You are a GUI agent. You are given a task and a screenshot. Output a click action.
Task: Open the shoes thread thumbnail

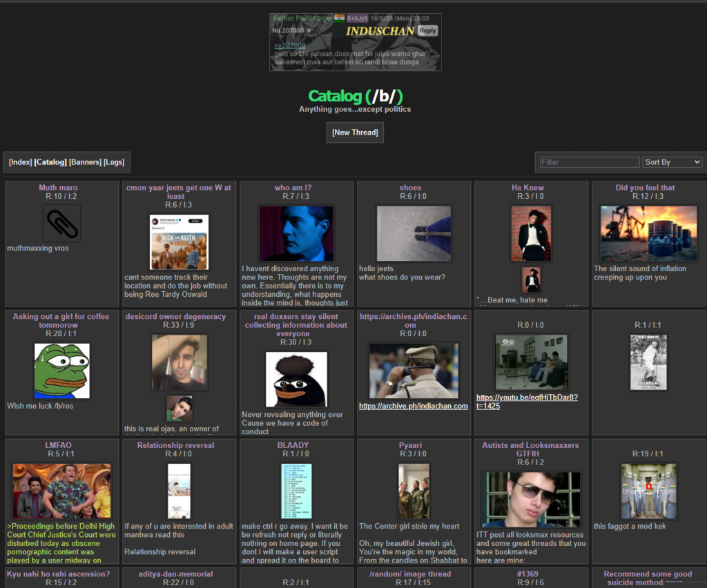click(414, 233)
